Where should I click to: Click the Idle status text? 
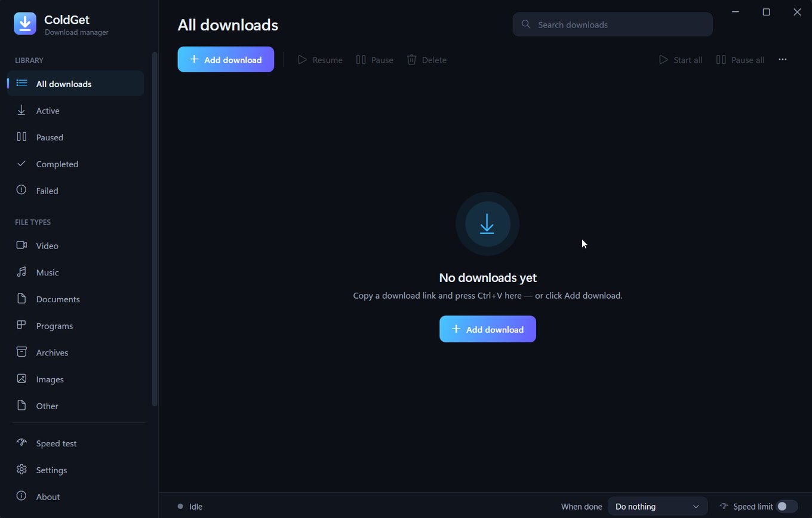pyautogui.click(x=196, y=507)
